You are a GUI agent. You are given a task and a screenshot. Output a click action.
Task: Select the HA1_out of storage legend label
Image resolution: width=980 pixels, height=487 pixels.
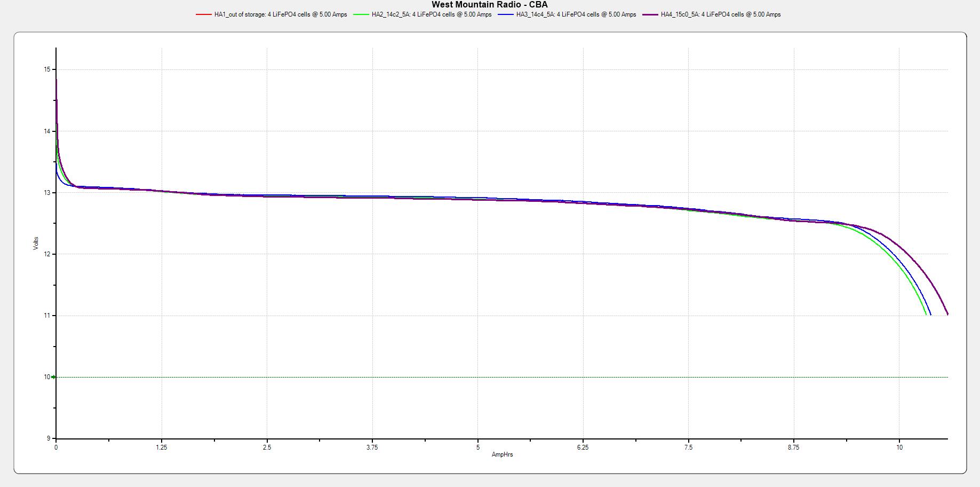tap(281, 15)
